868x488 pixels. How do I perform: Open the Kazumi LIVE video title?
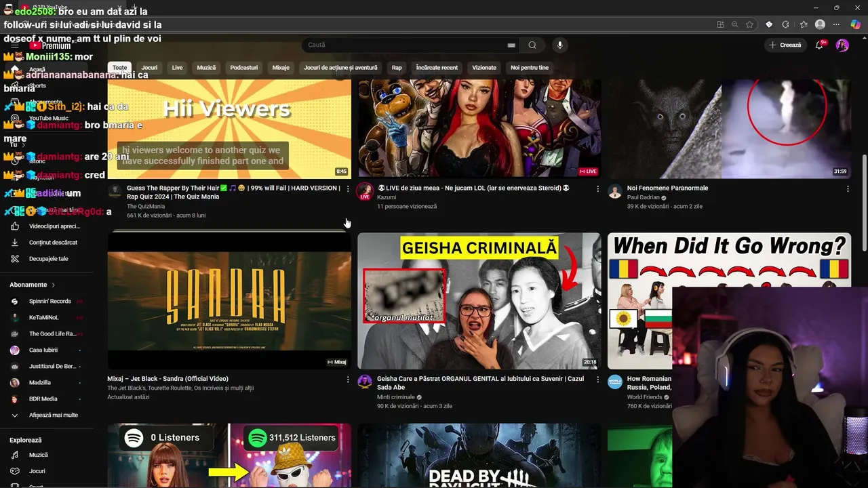click(x=473, y=188)
